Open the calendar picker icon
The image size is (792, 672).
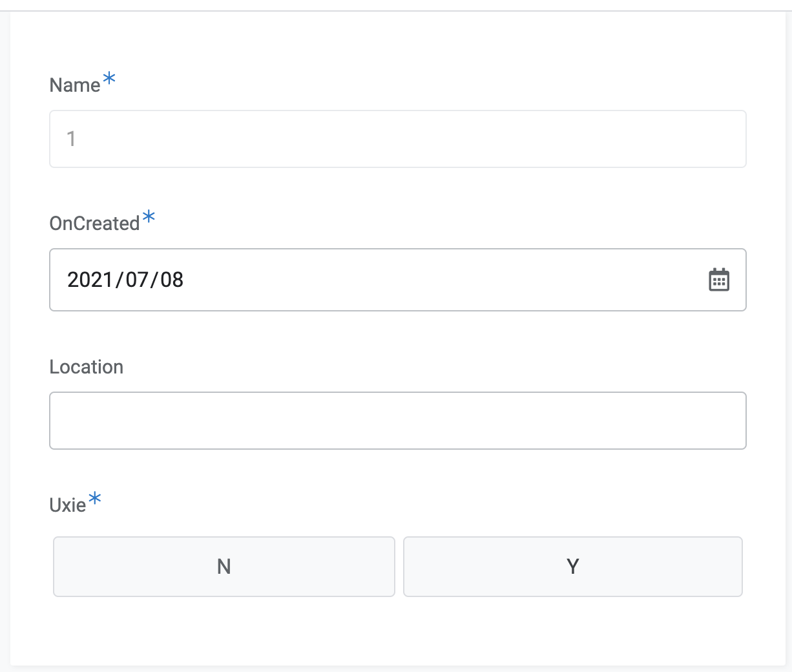[719, 280]
